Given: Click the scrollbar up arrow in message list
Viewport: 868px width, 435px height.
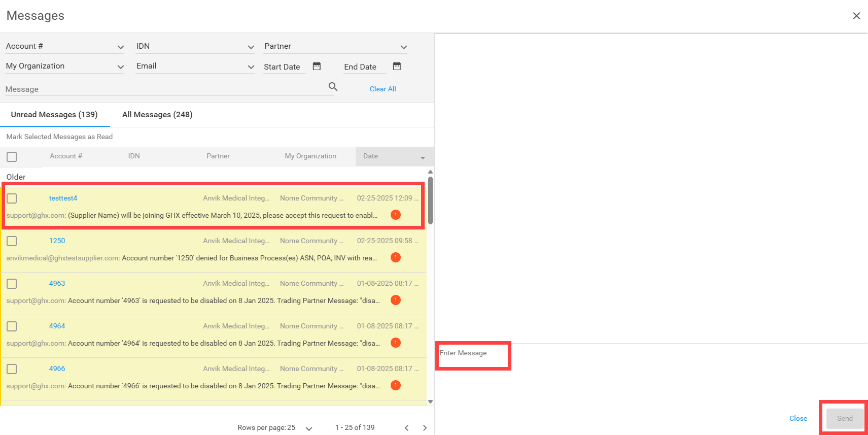Looking at the screenshot, I should click(x=430, y=172).
